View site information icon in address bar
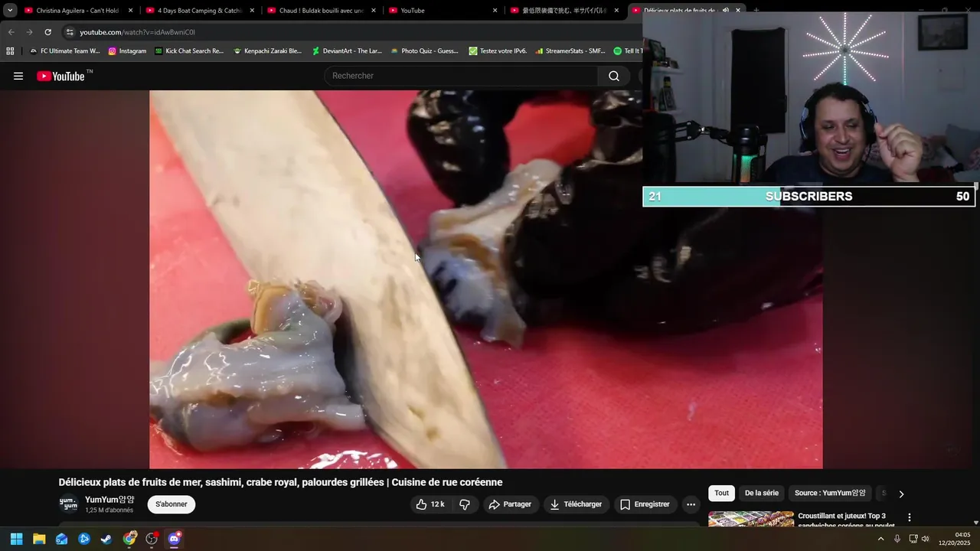The image size is (980, 551). click(x=70, y=32)
